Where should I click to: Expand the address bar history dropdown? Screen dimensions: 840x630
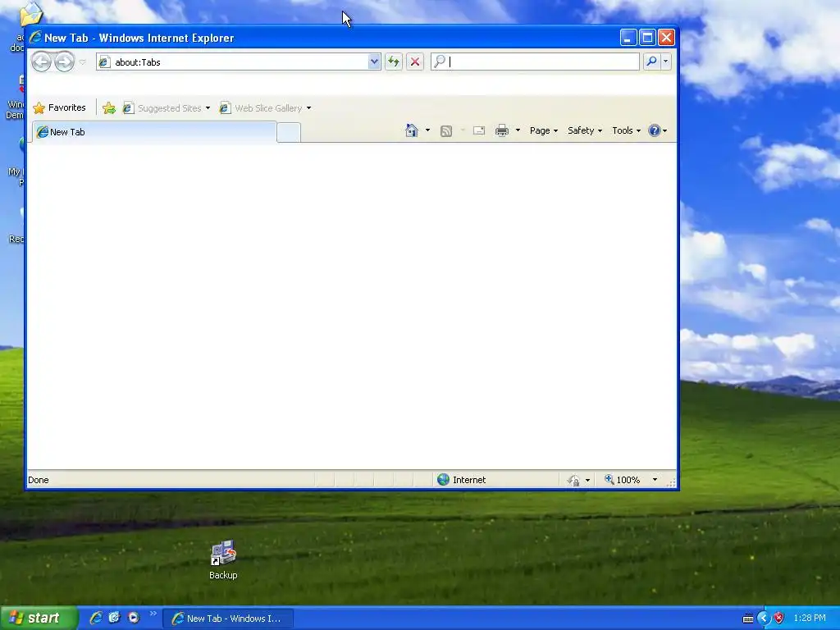[x=374, y=62]
